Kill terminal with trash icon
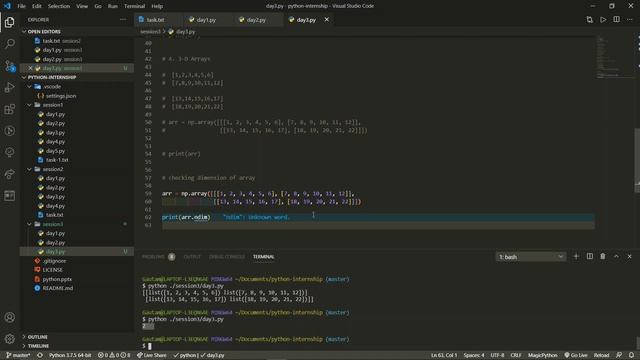Image resolution: width=640 pixels, height=360 pixels. (603, 256)
